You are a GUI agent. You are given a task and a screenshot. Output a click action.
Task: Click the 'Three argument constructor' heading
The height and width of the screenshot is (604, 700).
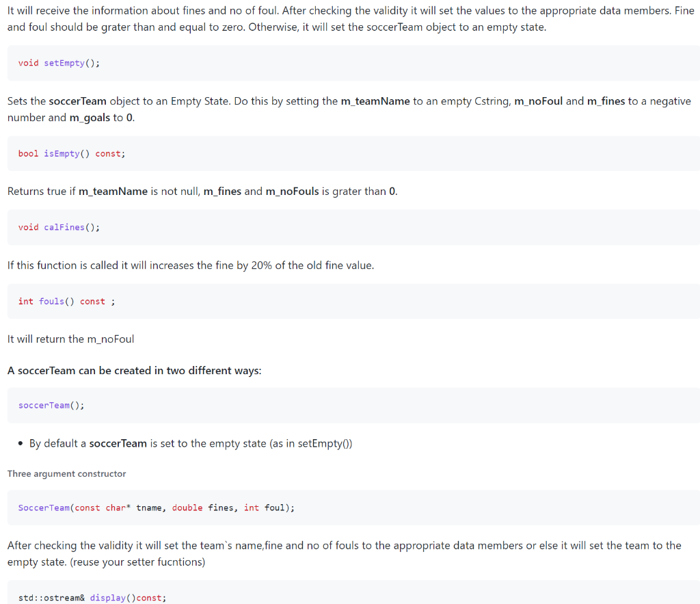pos(66,473)
